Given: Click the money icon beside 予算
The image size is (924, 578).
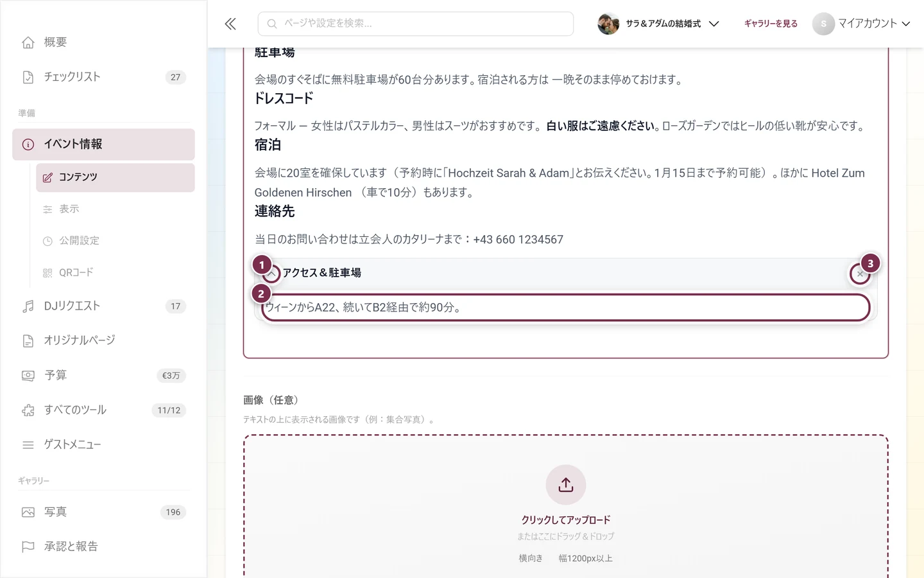Looking at the screenshot, I should pyautogui.click(x=28, y=375).
